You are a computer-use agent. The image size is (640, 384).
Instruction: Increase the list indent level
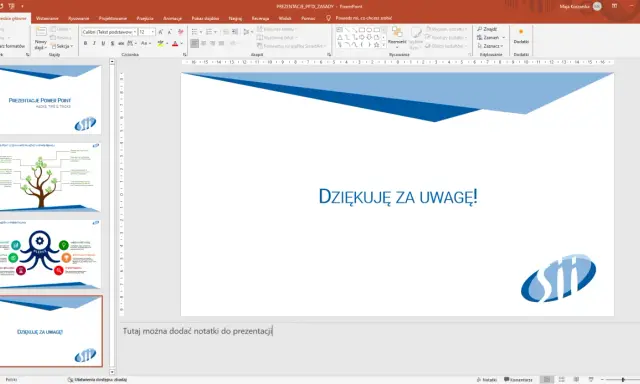pyautogui.click(x=235, y=32)
